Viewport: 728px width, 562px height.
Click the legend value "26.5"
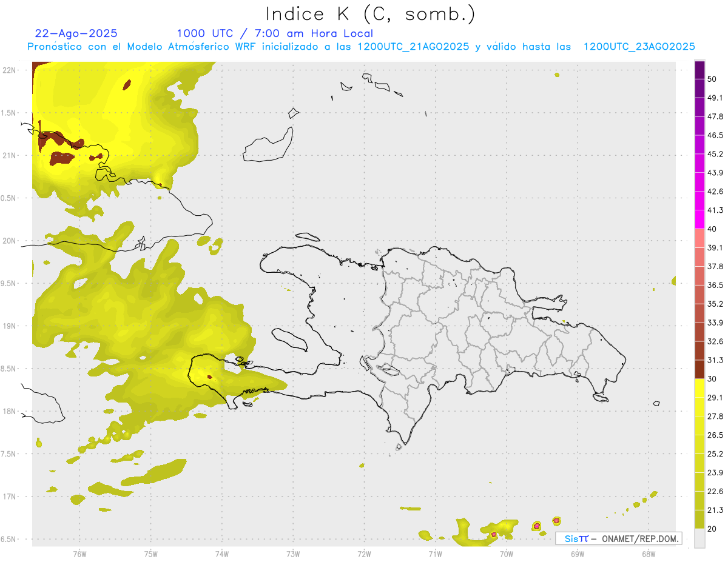click(x=715, y=435)
